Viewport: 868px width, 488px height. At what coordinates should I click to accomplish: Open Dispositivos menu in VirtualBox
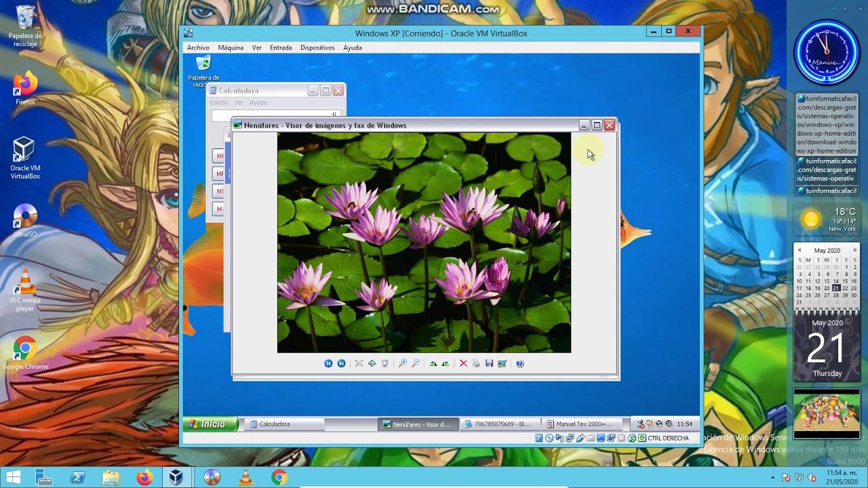(317, 47)
